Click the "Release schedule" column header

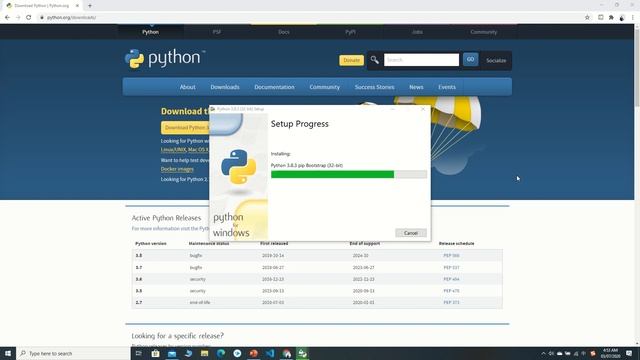[456, 243]
